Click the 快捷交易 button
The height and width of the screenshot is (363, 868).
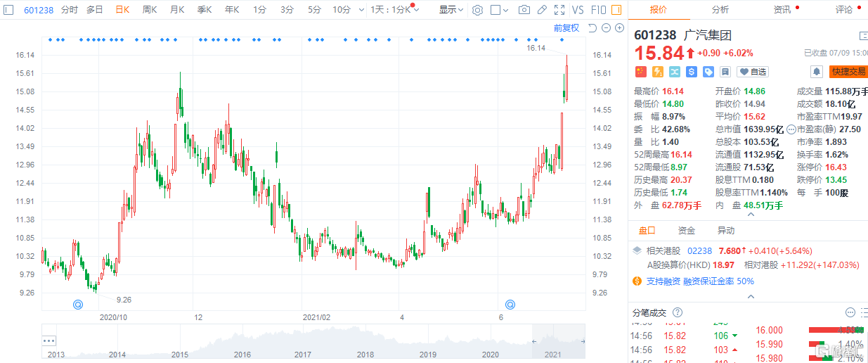click(848, 72)
